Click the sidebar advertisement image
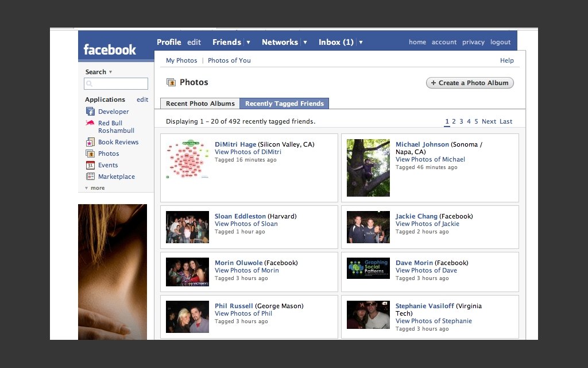Viewport: 588px width, 368px height. [x=113, y=272]
